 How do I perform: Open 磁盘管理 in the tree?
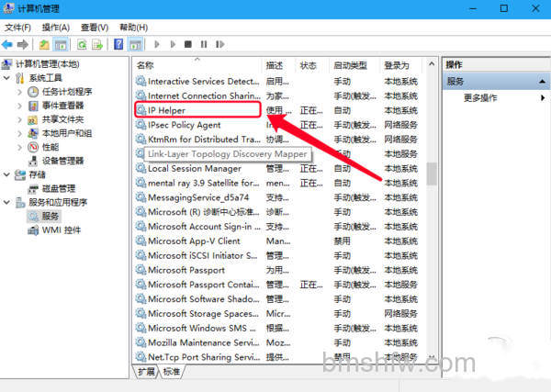click(x=59, y=188)
